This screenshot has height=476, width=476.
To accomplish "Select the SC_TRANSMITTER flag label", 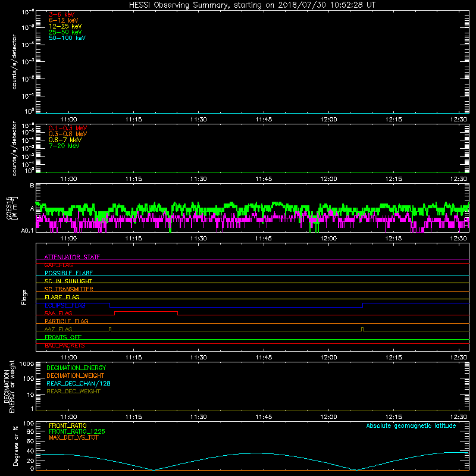I will click(x=69, y=289).
